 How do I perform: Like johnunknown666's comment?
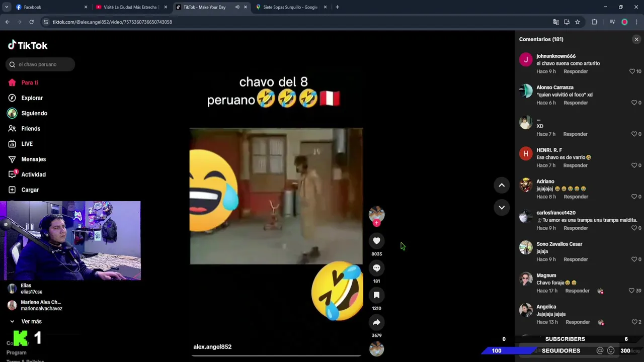click(x=632, y=71)
